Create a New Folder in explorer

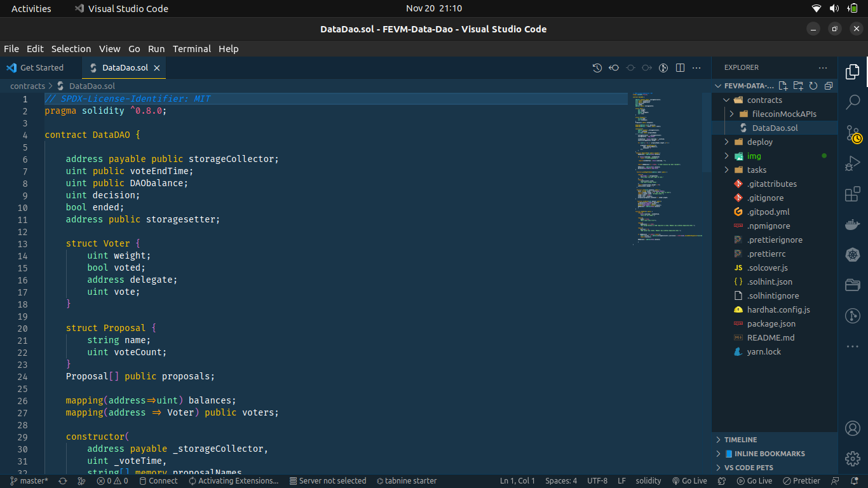pyautogui.click(x=798, y=86)
